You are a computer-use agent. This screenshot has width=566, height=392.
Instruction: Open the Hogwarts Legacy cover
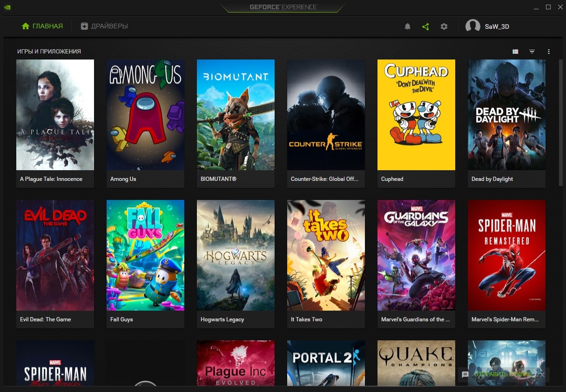[x=236, y=255]
